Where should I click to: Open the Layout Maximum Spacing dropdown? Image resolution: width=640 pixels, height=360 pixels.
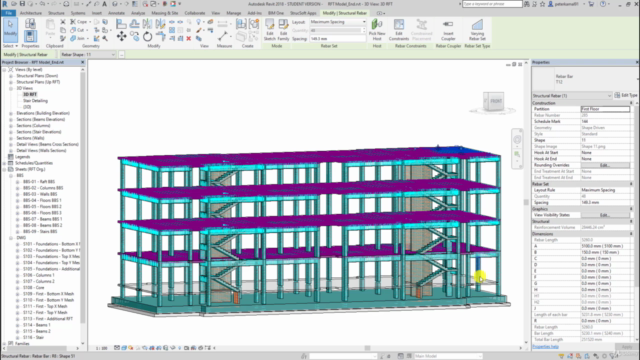point(338,22)
